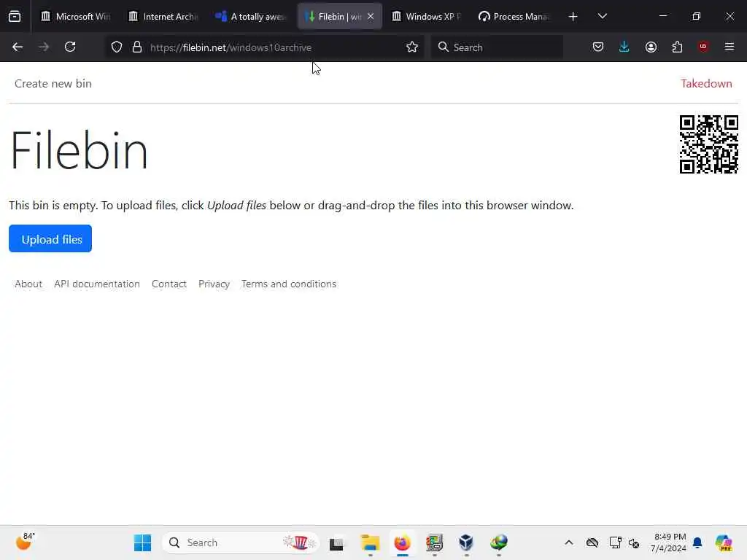The height and width of the screenshot is (560, 747).
Task: Open a new tab with plus icon
Action: [x=573, y=17]
